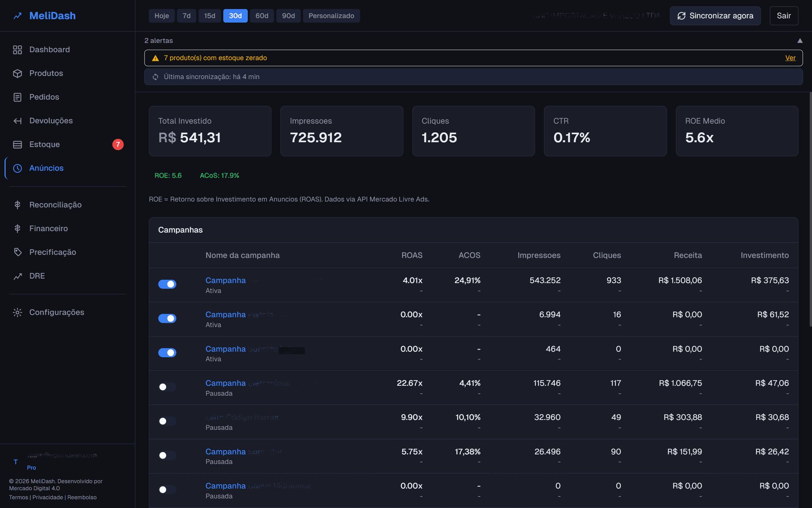Collapse the alerts panel arrow
Screen dimensions: 812x508
point(800,40)
